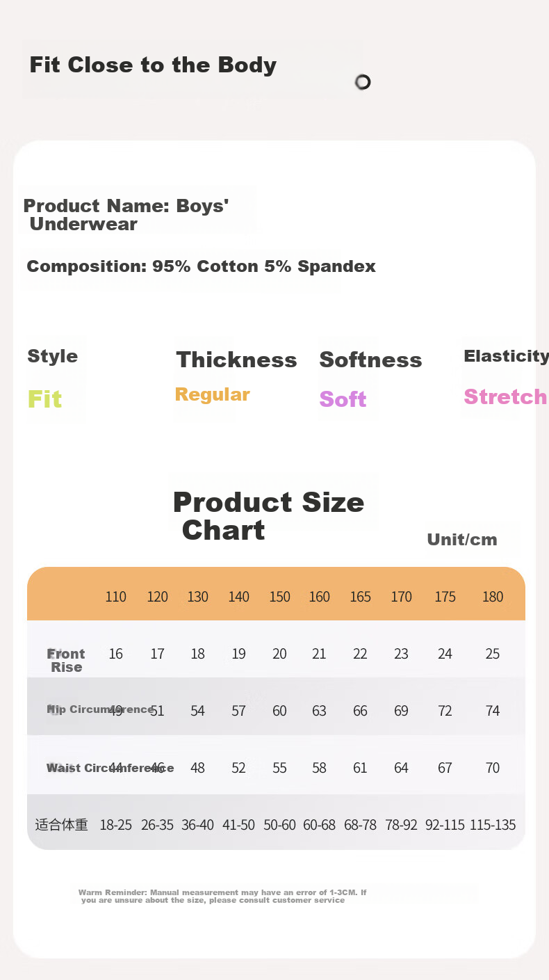
Task: Select the pink "Stretch" elasticity value
Action: pos(505,397)
